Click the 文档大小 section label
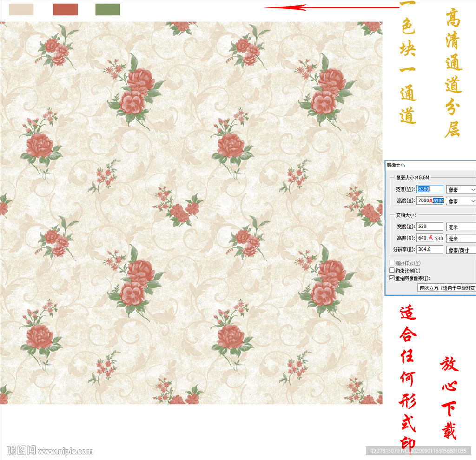Image resolution: width=476 pixels, height=460 pixels. [x=406, y=215]
